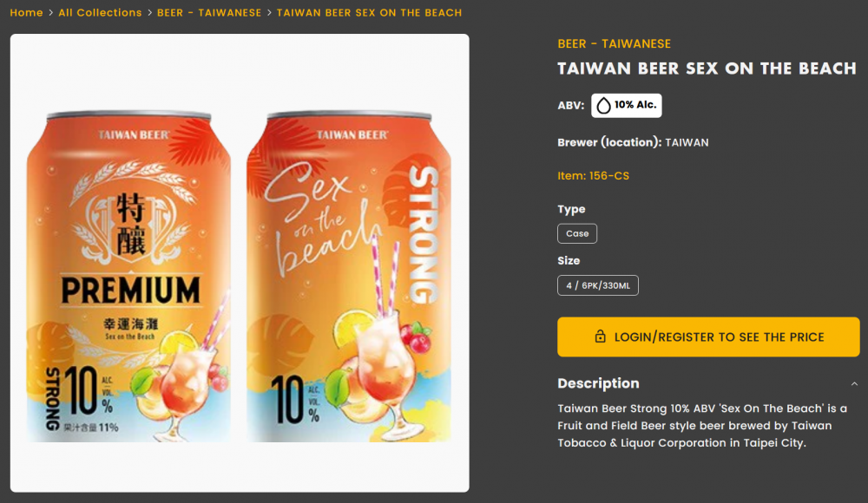Open All Collections from the breadcrumb
Image resolution: width=868 pixels, height=503 pixels.
point(100,13)
